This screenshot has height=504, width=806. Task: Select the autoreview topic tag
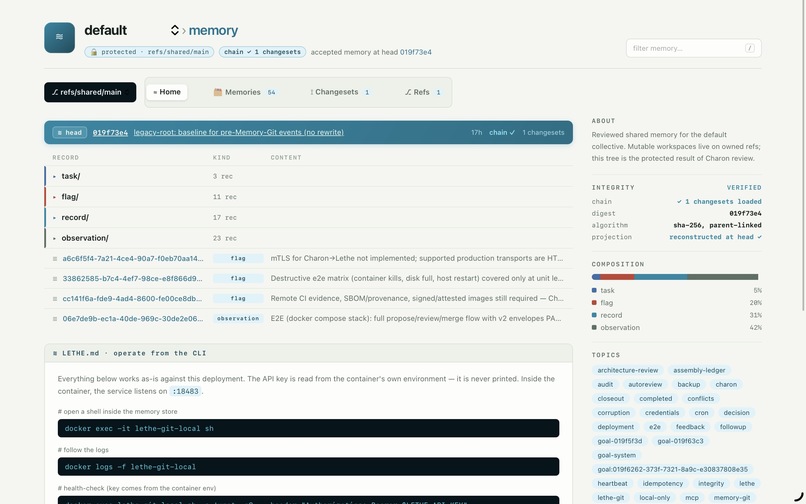(x=645, y=384)
